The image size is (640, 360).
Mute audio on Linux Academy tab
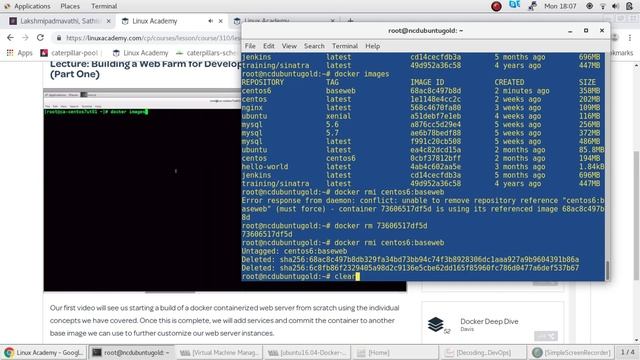(210, 21)
